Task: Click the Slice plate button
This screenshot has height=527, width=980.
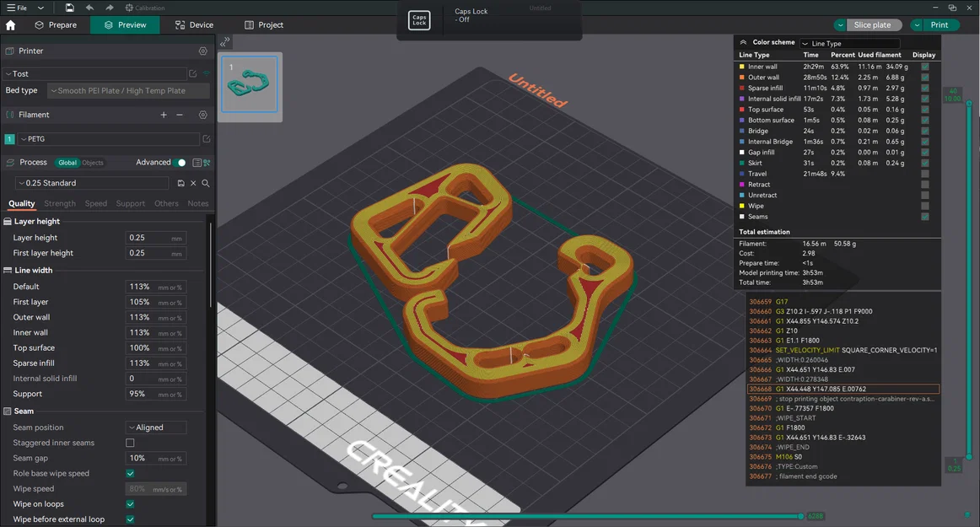Action: pos(873,25)
